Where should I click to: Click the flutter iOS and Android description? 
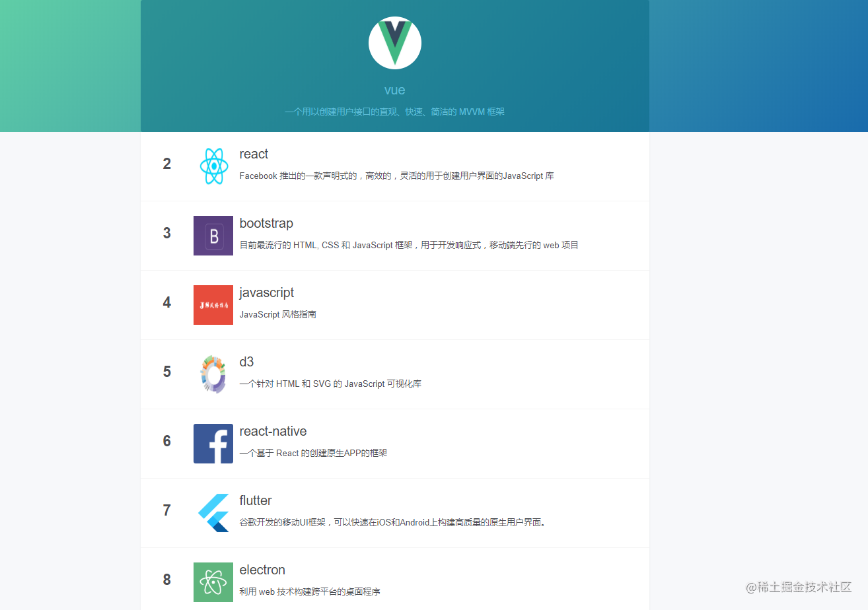(394, 522)
